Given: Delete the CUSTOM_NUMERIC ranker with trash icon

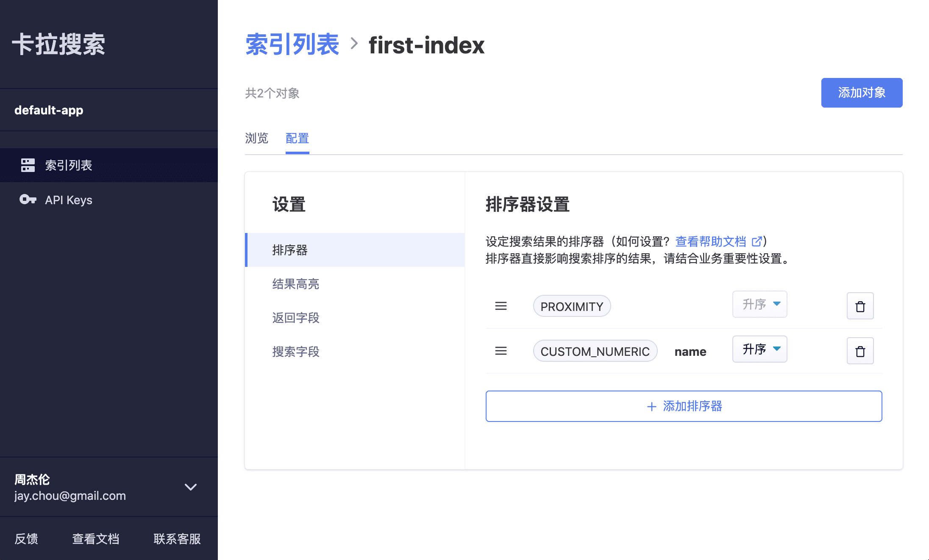Looking at the screenshot, I should pos(860,351).
